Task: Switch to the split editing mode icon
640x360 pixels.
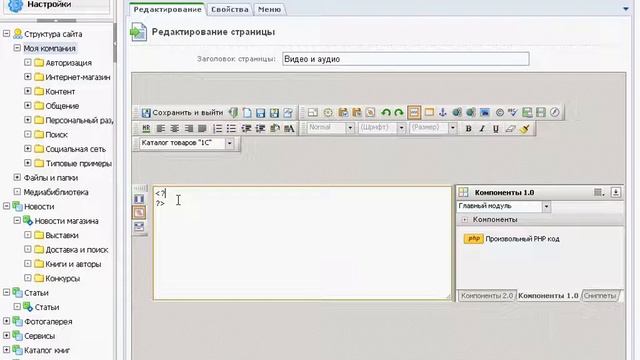Action: click(139, 227)
